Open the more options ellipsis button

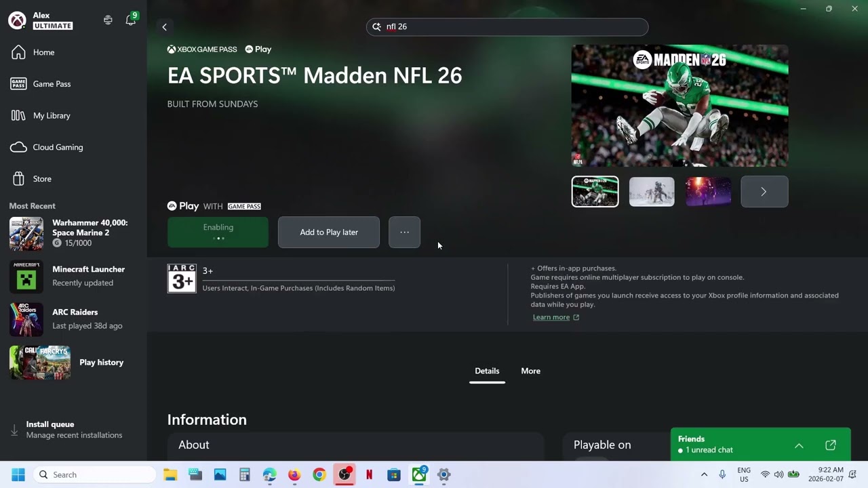pos(404,232)
